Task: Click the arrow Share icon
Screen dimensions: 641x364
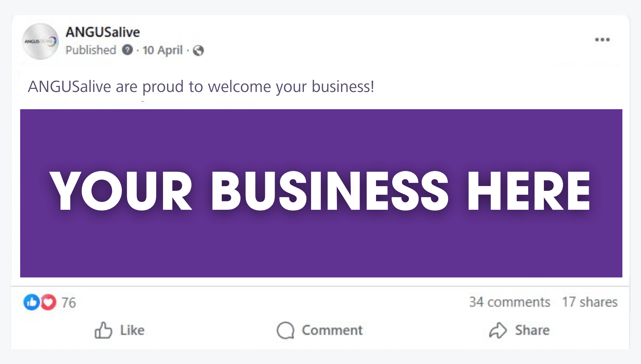Action: (x=498, y=330)
